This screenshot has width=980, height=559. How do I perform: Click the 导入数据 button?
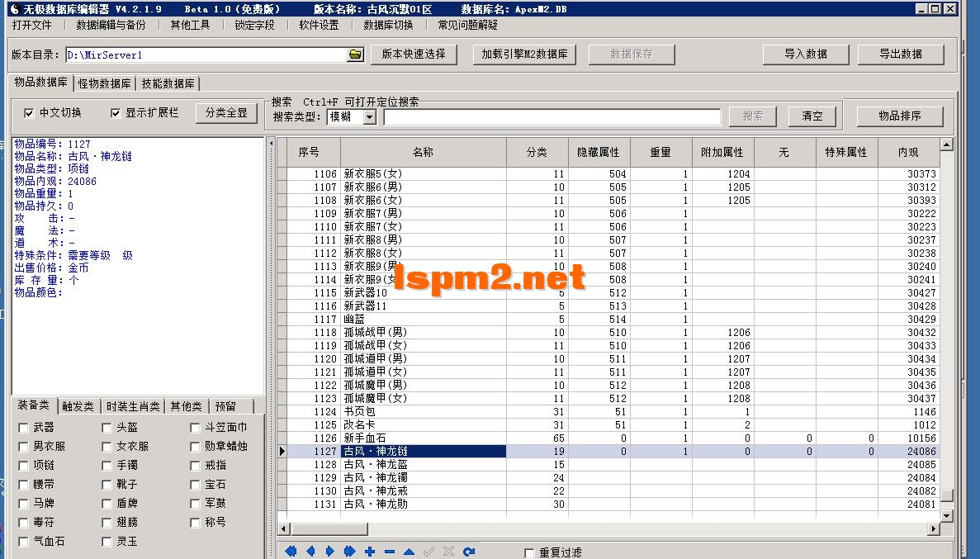[x=806, y=54]
